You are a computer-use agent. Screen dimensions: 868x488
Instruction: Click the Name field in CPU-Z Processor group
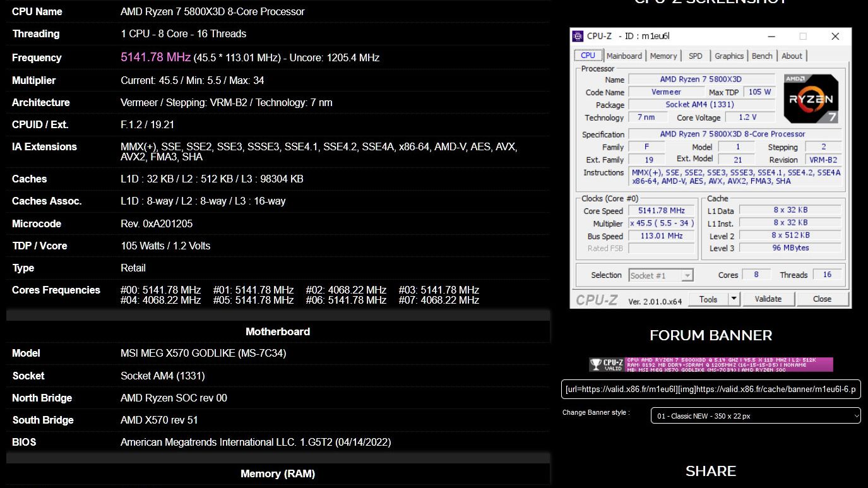click(701, 80)
